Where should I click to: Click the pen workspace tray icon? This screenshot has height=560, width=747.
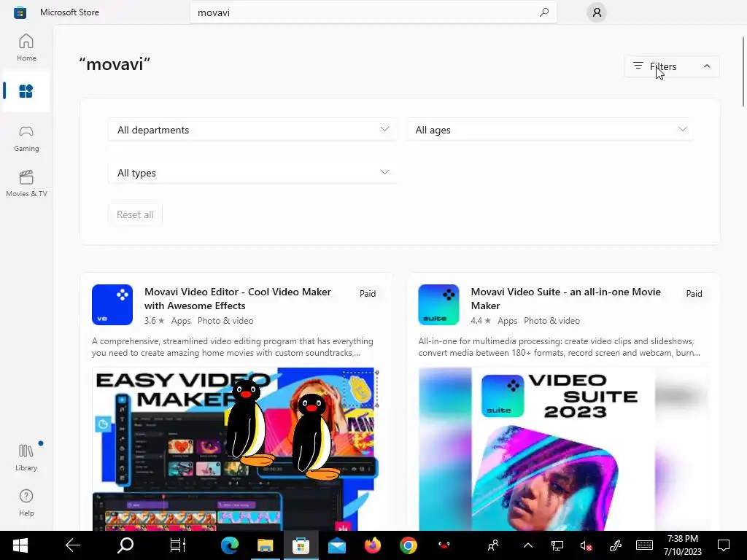pos(616,545)
